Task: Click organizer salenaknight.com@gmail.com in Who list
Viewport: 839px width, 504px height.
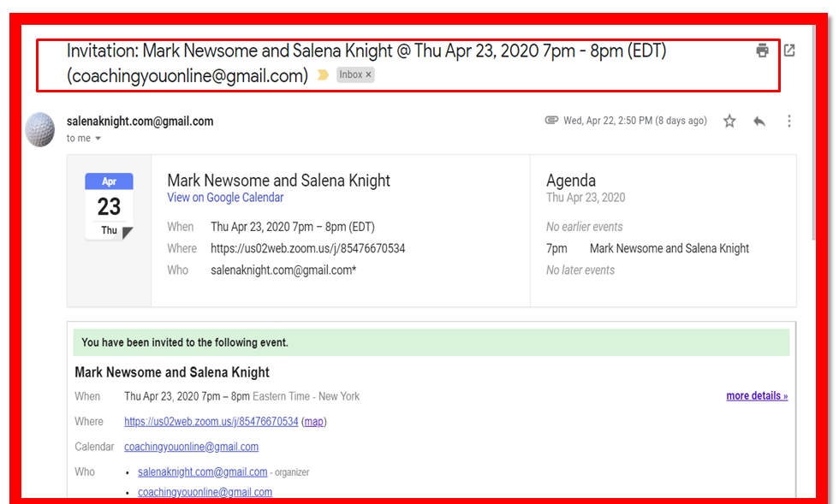Action: [202, 471]
